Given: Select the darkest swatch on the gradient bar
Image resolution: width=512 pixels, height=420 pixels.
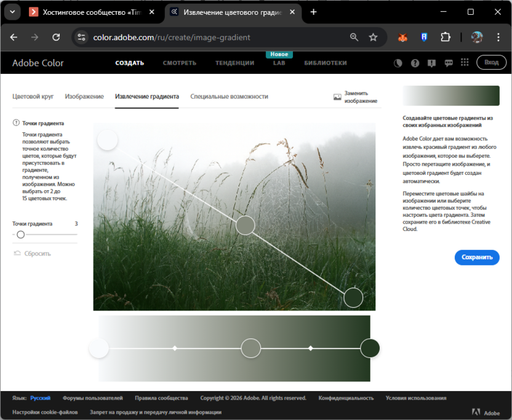Looking at the screenshot, I should pyautogui.click(x=370, y=348).
